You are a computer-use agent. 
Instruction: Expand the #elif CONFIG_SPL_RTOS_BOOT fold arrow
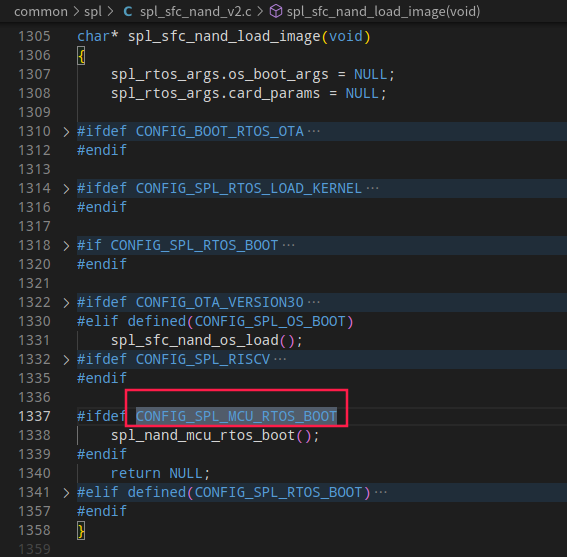(x=66, y=493)
